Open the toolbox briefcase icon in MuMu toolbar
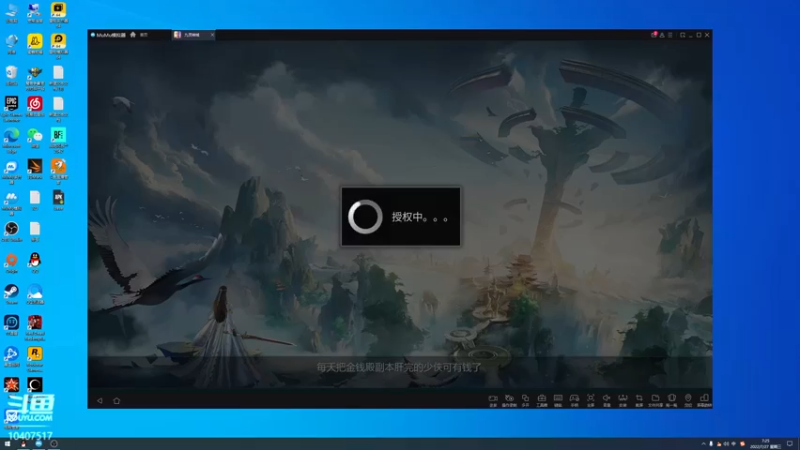The width and height of the screenshot is (800, 450). click(x=542, y=398)
